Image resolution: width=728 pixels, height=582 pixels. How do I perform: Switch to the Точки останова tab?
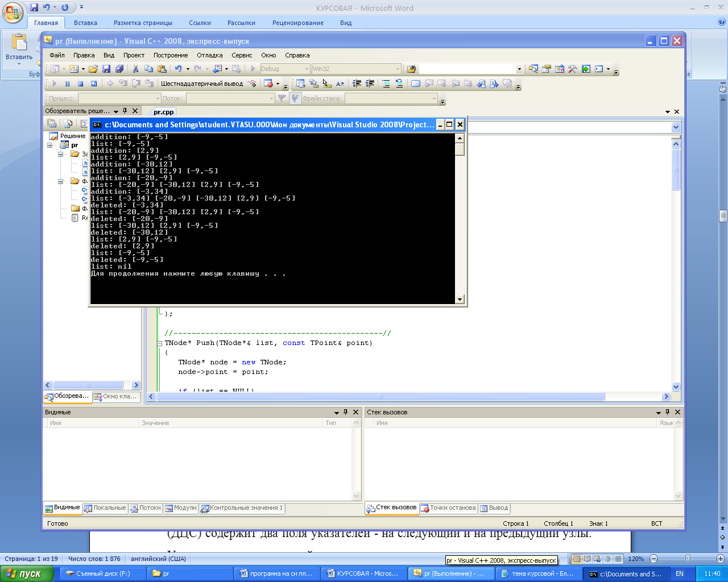448,508
